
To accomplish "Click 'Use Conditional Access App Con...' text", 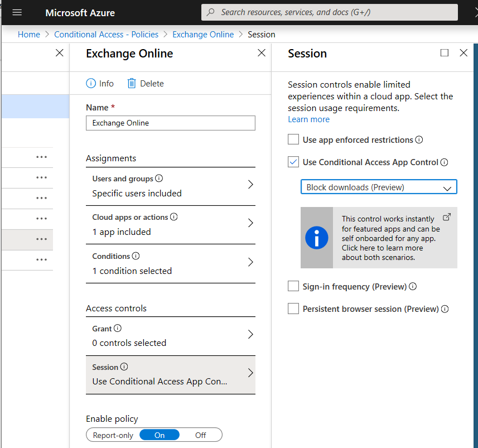I will click(160, 382).
